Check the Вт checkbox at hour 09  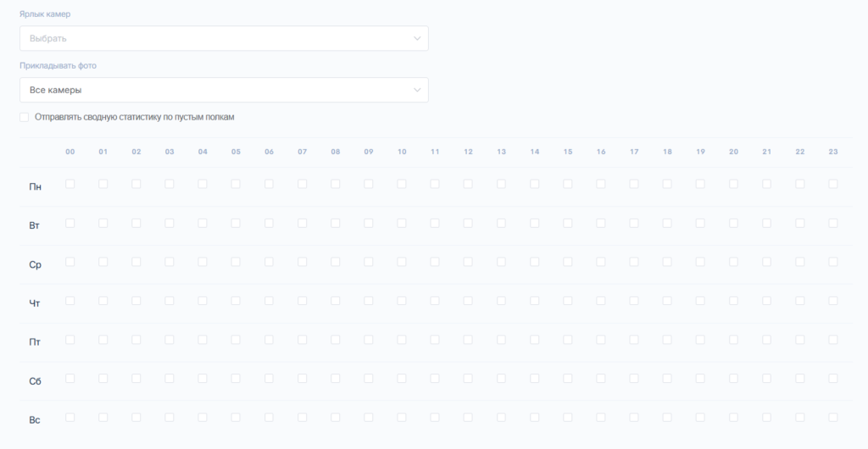point(369,223)
